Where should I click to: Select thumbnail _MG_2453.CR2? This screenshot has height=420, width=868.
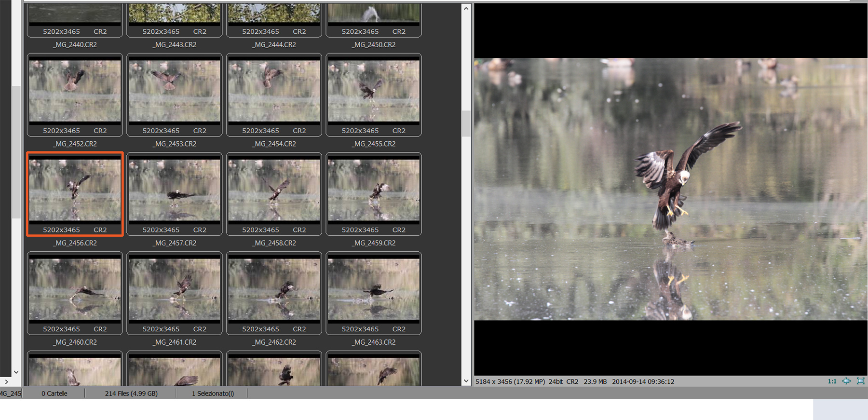pos(175,95)
